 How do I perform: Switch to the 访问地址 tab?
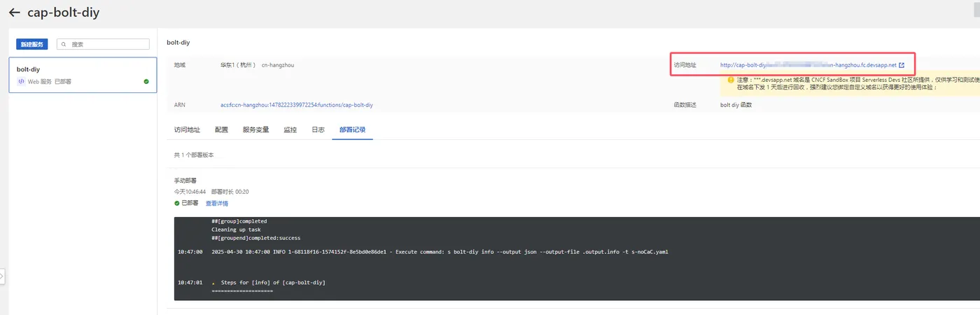click(x=187, y=130)
